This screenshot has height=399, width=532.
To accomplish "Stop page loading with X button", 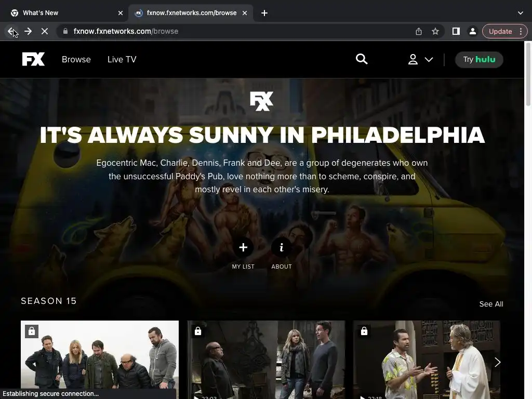I will pyautogui.click(x=45, y=31).
